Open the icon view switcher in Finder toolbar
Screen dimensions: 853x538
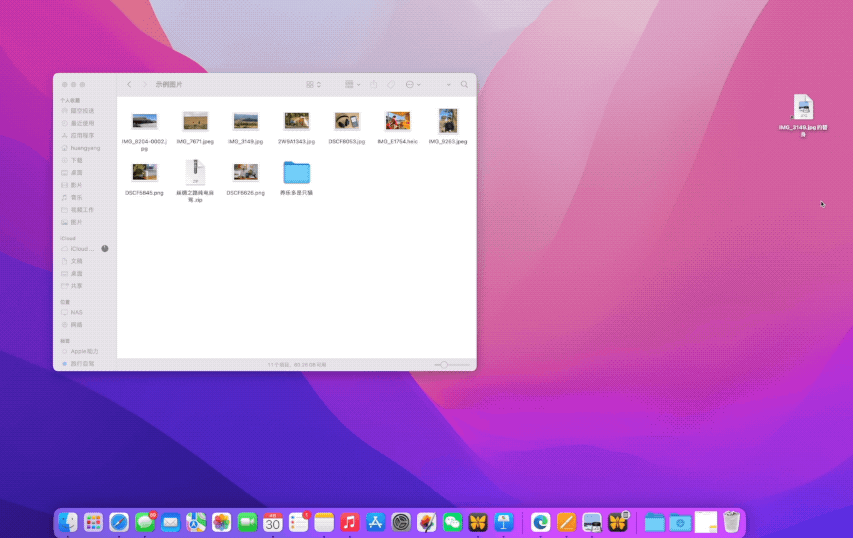(x=313, y=84)
